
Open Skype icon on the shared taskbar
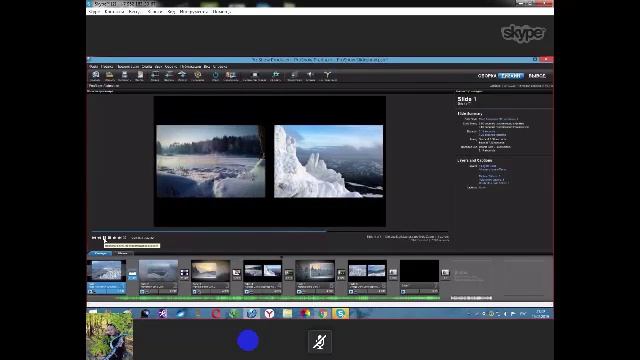point(340,313)
